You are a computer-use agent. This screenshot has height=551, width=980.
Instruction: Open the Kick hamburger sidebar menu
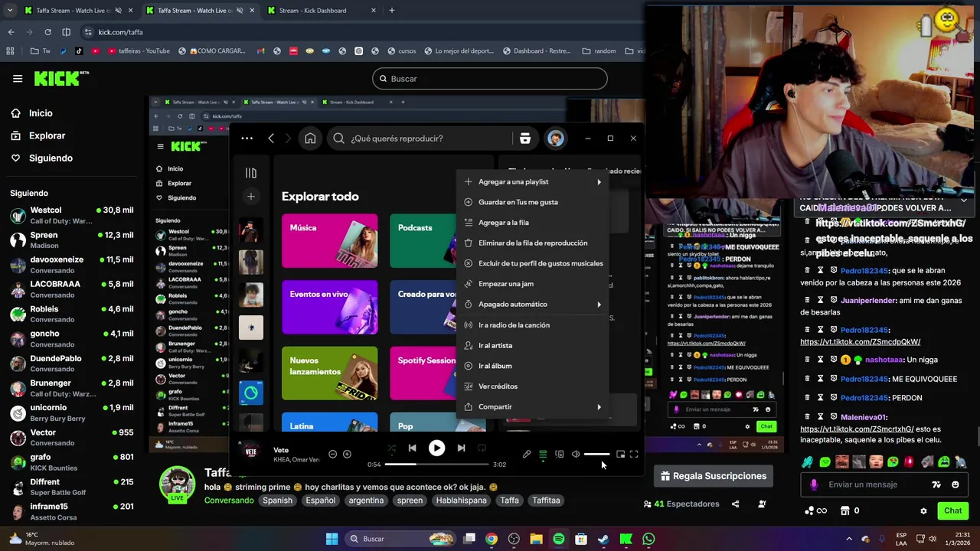click(x=18, y=79)
